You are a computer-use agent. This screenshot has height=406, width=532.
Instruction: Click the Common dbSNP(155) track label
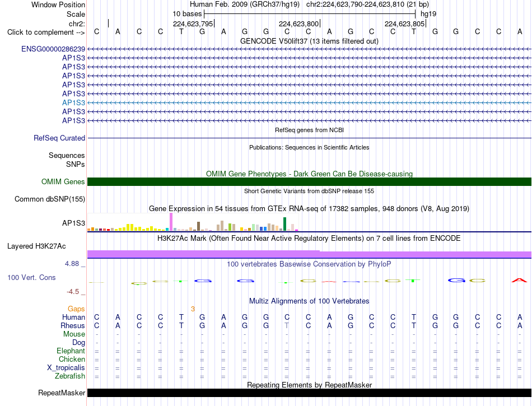[49, 199]
